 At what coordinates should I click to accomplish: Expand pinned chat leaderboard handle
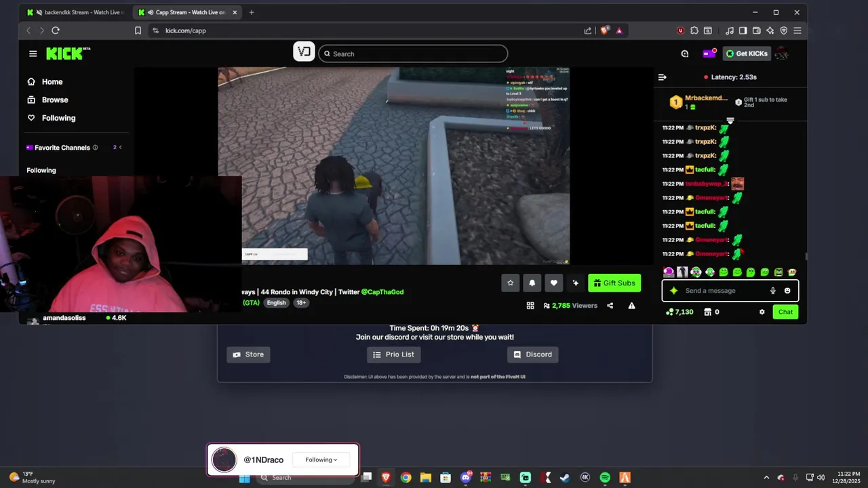pos(730,121)
